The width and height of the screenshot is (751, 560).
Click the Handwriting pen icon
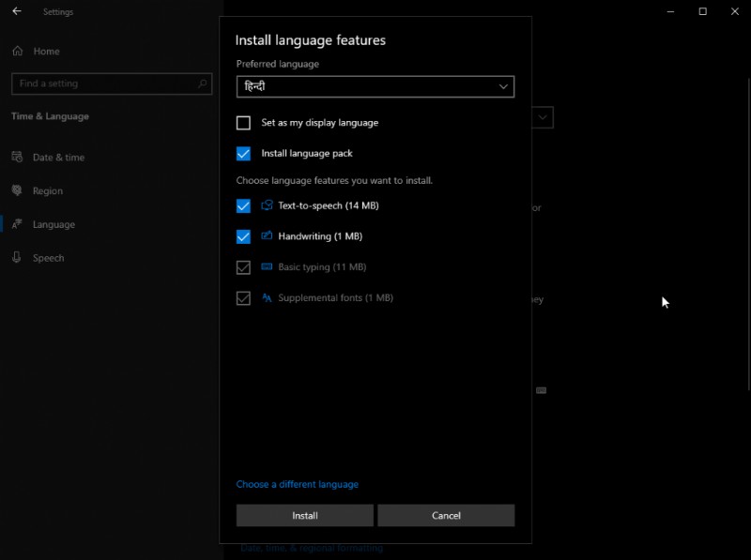tap(268, 235)
